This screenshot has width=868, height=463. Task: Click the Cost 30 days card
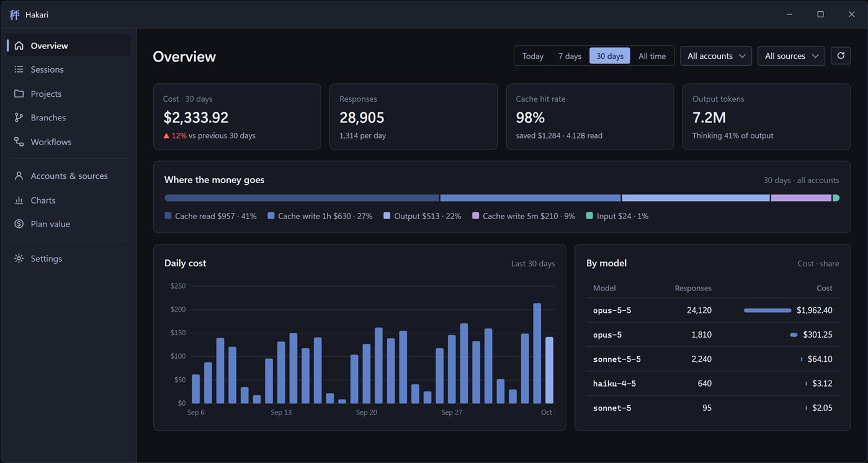click(237, 117)
